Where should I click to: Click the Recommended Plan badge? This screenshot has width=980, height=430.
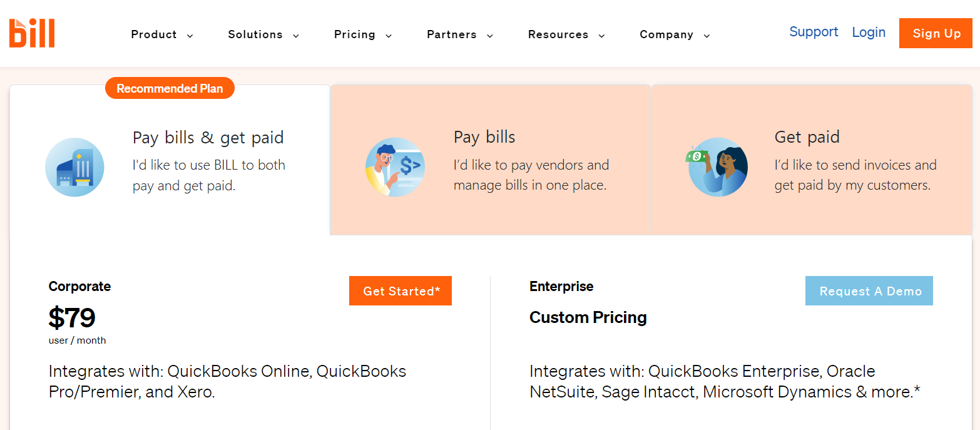pyautogui.click(x=170, y=88)
